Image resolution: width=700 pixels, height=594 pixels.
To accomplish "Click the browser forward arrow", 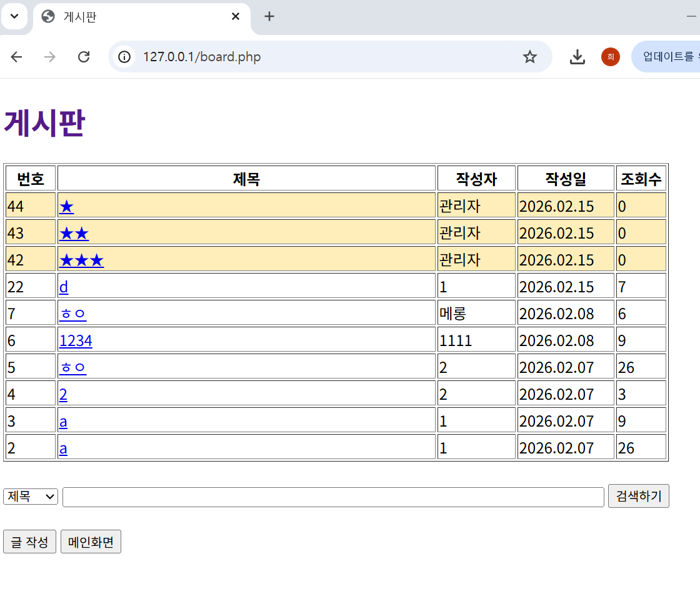I will click(x=50, y=57).
